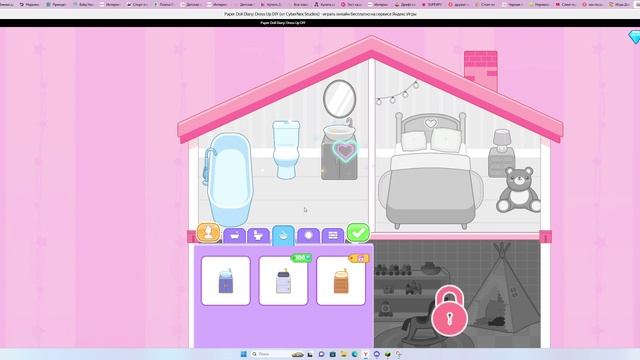Click the toilet in the bathroom
640x360 pixels.
tap(286, 149)
